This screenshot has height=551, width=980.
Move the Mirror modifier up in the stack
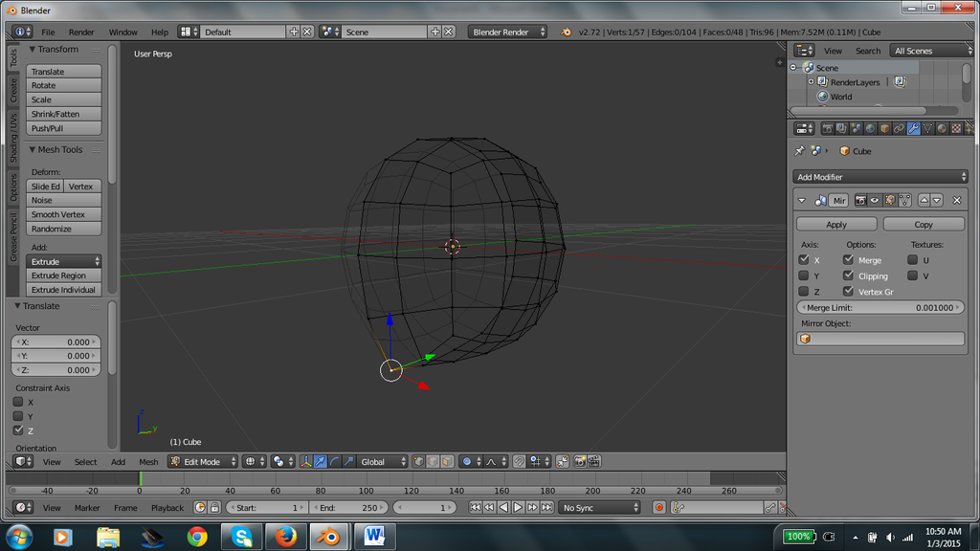click(924, 200)
